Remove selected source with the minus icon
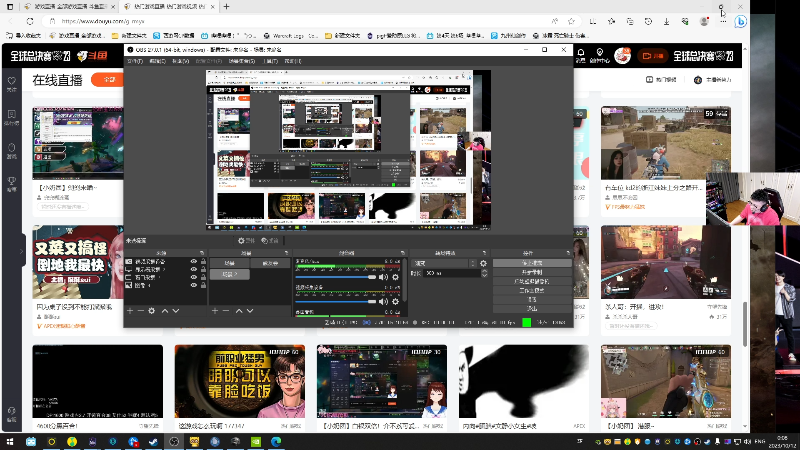 (140, 311)
